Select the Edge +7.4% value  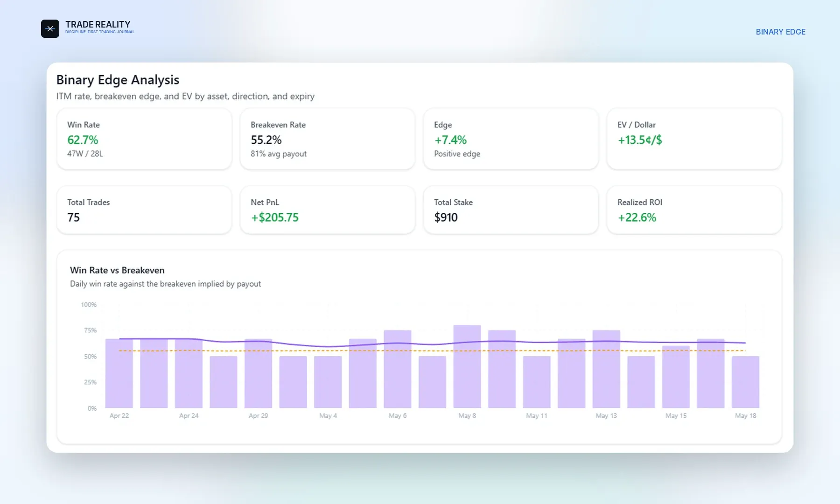tap(450, 140)
